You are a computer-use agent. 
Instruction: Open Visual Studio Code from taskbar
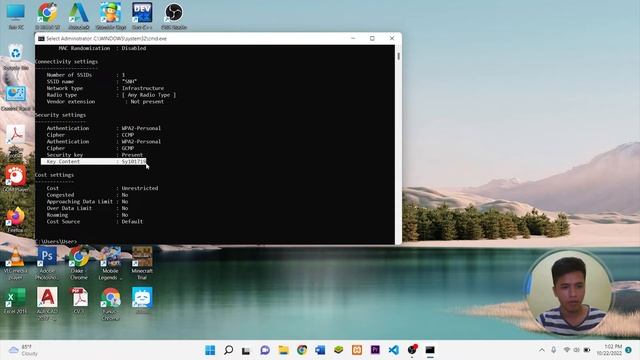(393, 350)
